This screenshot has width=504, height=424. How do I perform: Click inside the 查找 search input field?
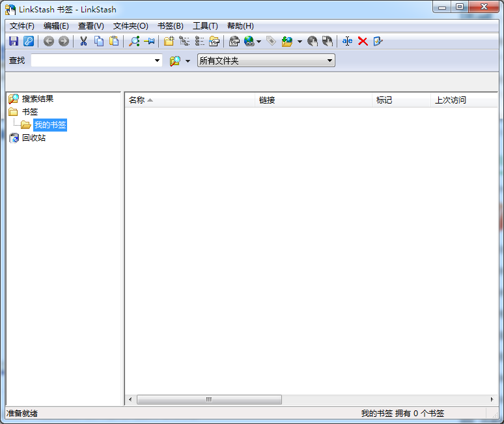(x=91, y=61)
